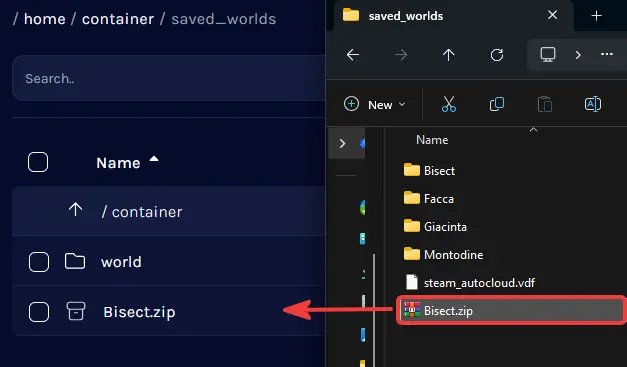Add a new Explorer tab

[x=596, y=16]
